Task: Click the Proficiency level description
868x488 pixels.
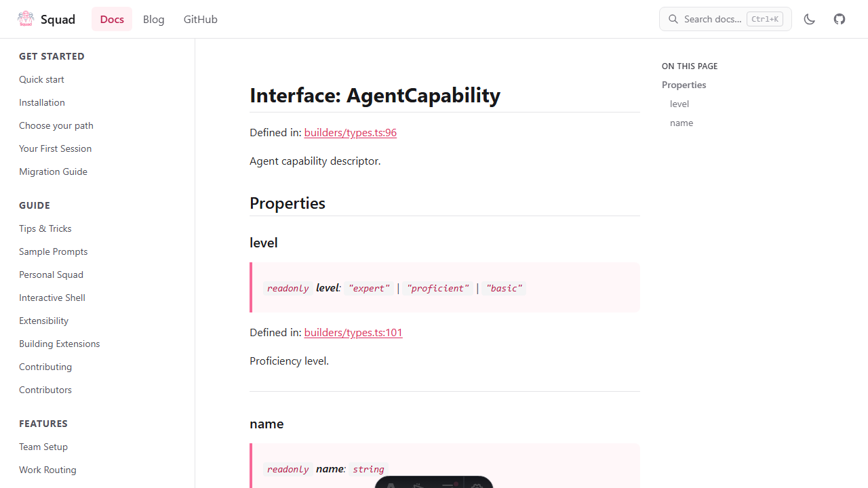Action: pyautogui.click(x=289, y=361)
